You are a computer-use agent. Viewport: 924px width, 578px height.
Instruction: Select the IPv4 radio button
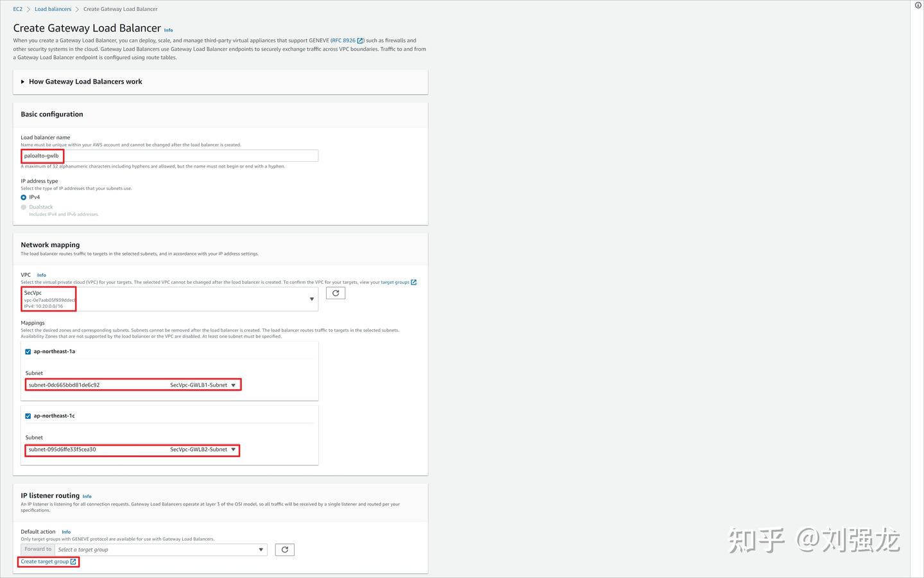[23, 197]
